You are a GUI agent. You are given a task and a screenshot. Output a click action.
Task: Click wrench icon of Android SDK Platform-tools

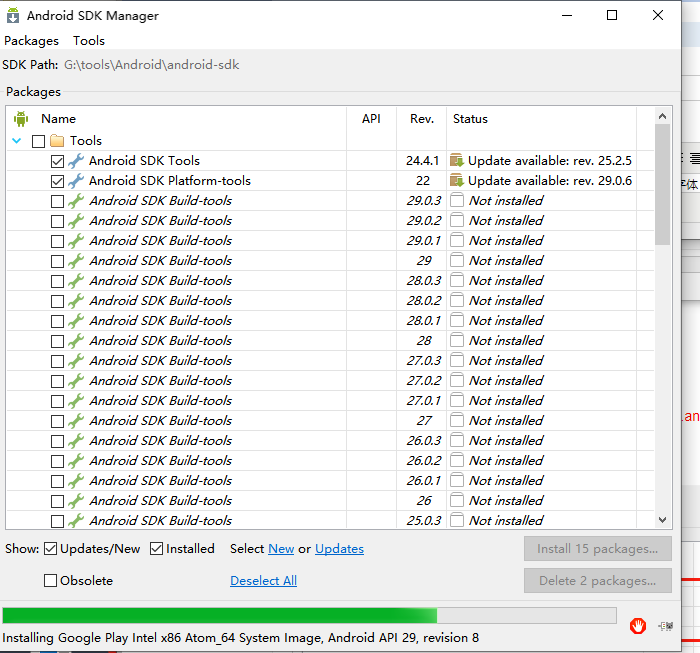(x=76, y=181)
